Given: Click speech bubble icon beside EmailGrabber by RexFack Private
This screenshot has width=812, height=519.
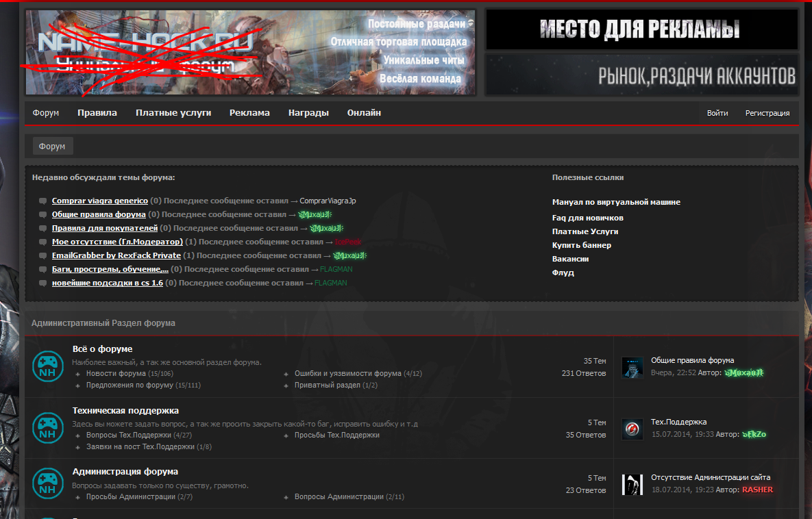Looking at the screenshot, I should (43, 255).
